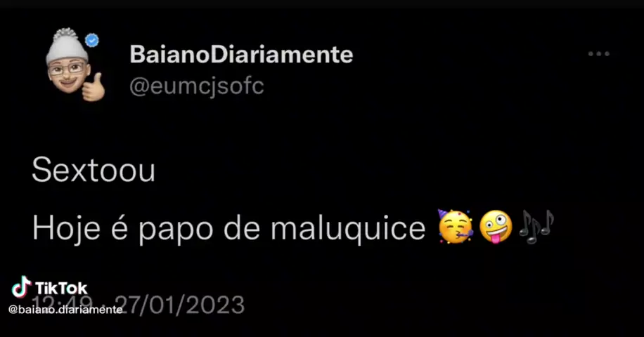The height and width of the screenshot is (337, 644).
Task: Click the thumbs-up hand on the avatar
Action: pos(94,87)
